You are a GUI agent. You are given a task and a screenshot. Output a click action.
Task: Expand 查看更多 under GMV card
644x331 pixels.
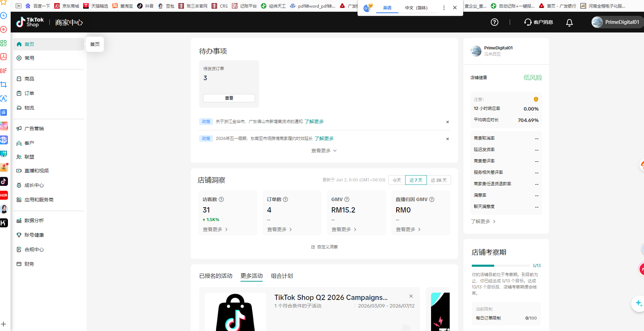click(x=344, y=229)
